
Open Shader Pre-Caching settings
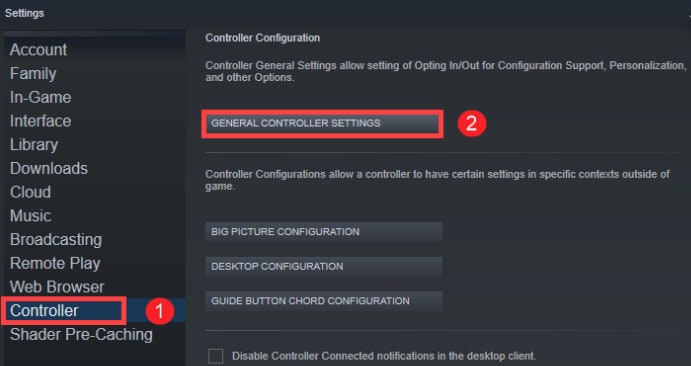(x=81, y=335)
